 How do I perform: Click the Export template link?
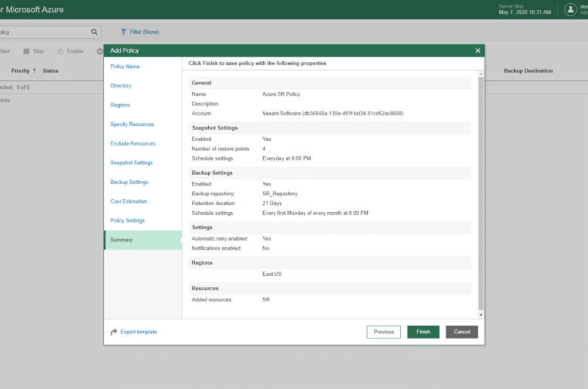(x=139, y=332)
